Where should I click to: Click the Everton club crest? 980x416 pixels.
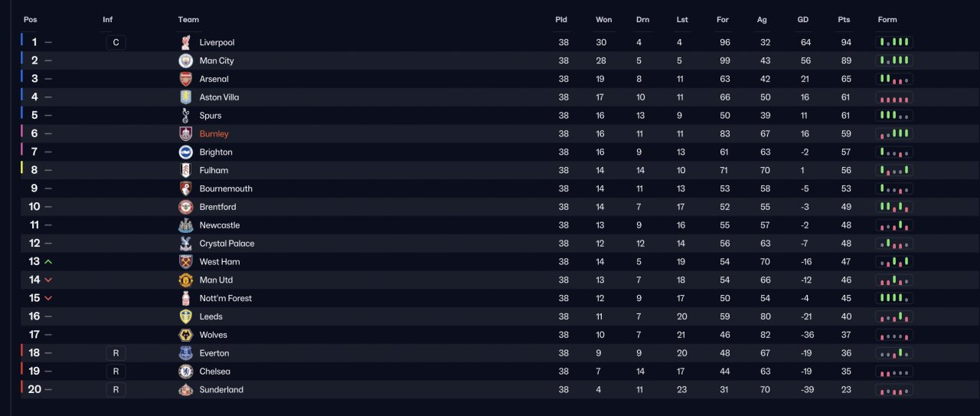[x=185, y=353]
